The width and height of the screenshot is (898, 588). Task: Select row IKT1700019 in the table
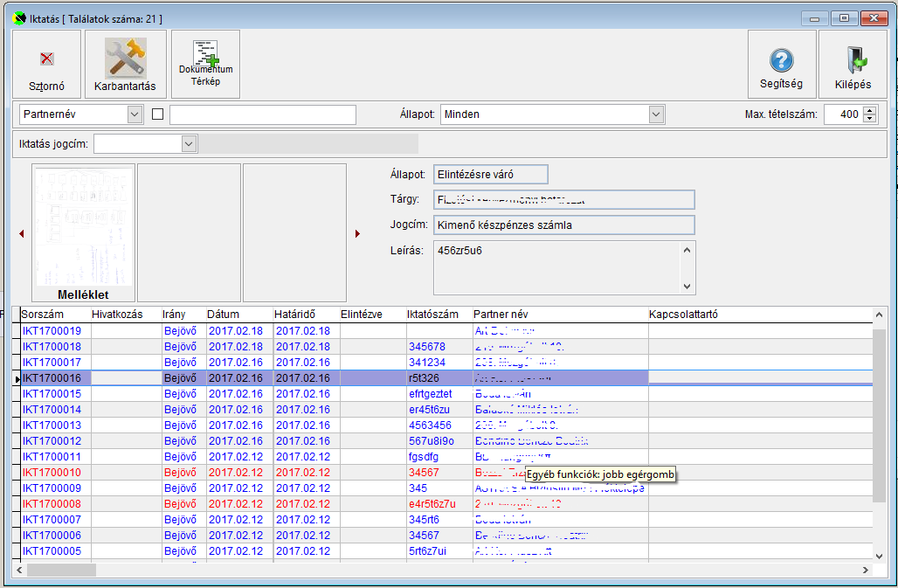(52, 331)
